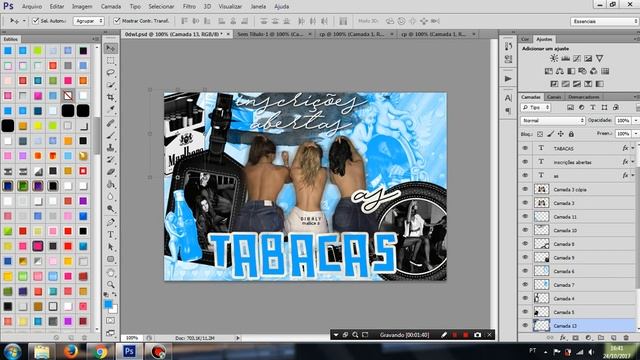Select the Path Selection tool

point(110,247)
